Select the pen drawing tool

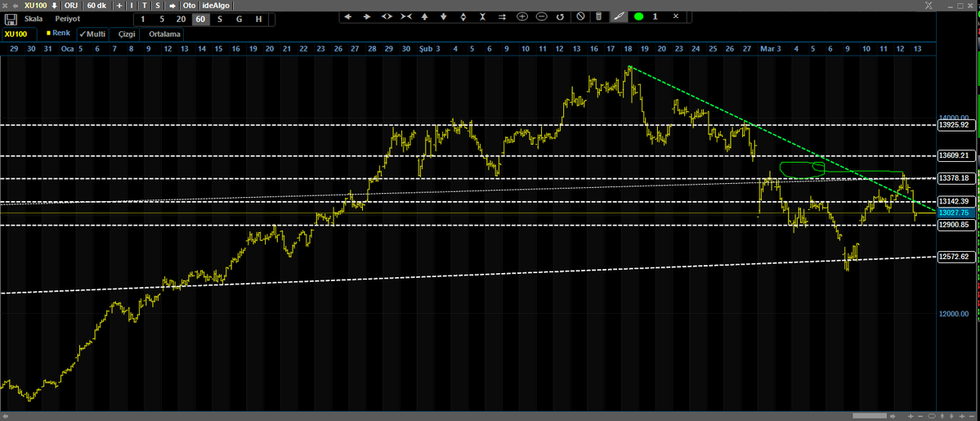[x=618, y=16]
